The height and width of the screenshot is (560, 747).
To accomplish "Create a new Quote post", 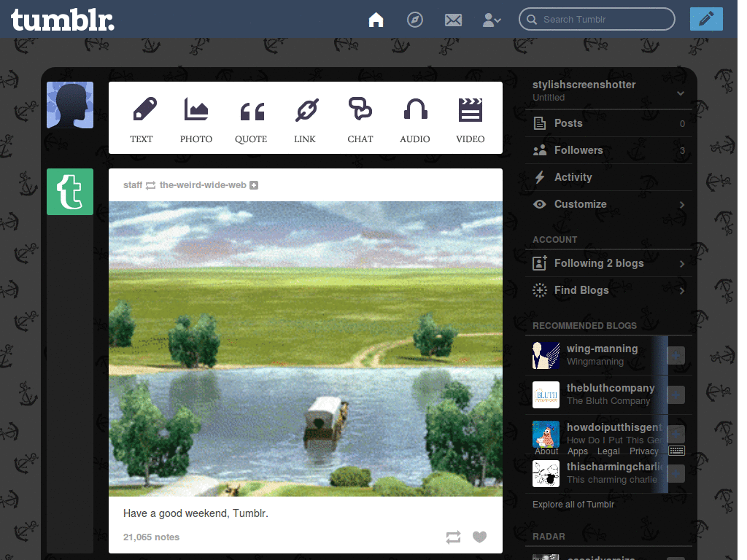I will (x=251, y=120).
